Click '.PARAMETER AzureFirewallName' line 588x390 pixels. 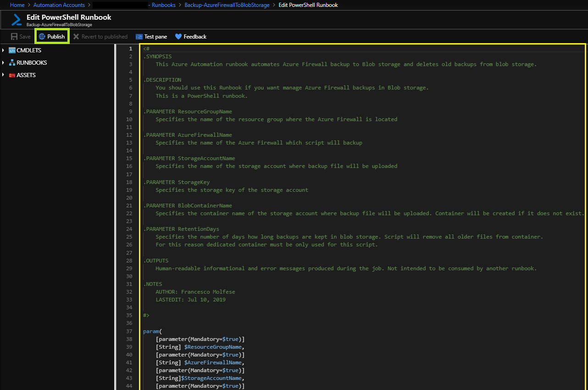point(188,135)
